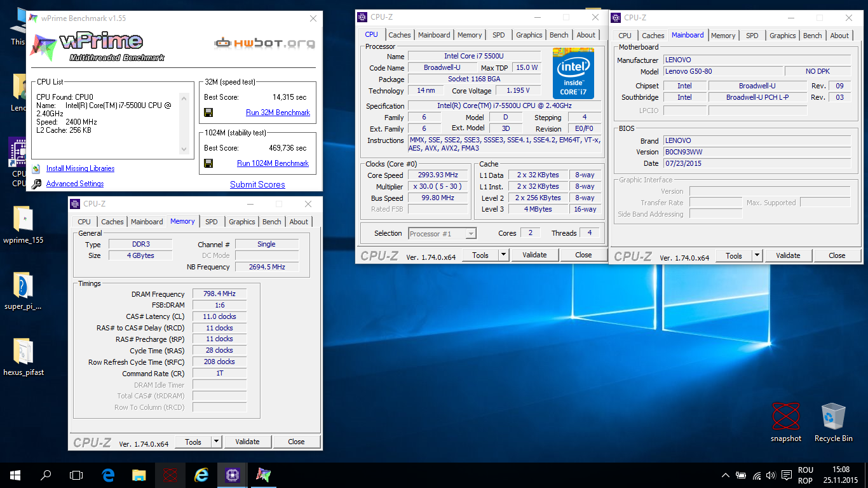Click the HWBOT.org logo in wPrime
Viewport: 868px width, 488px height.
[264, 43]
